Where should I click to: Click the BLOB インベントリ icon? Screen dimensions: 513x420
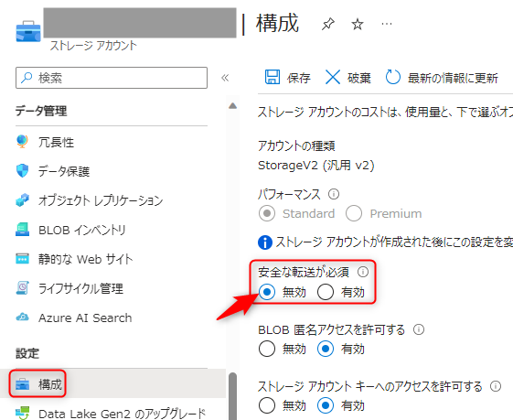22,230
